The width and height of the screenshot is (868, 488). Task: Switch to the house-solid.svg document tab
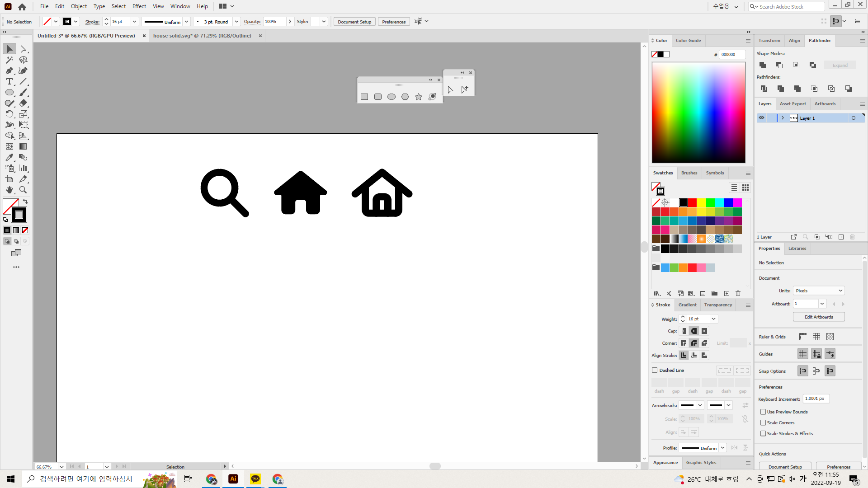pos(202,36)
